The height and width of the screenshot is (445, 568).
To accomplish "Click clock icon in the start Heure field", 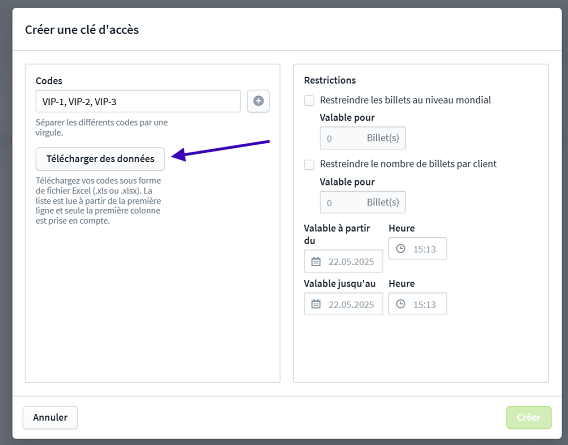I will pos(400,249).
